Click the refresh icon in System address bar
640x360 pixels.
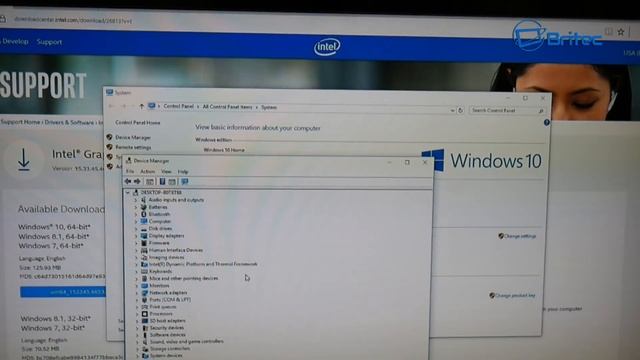coord(460,110)
